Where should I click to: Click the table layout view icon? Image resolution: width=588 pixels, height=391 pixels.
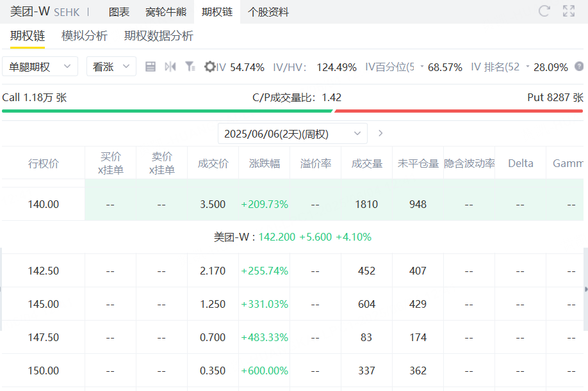click(x=151, y=67)
